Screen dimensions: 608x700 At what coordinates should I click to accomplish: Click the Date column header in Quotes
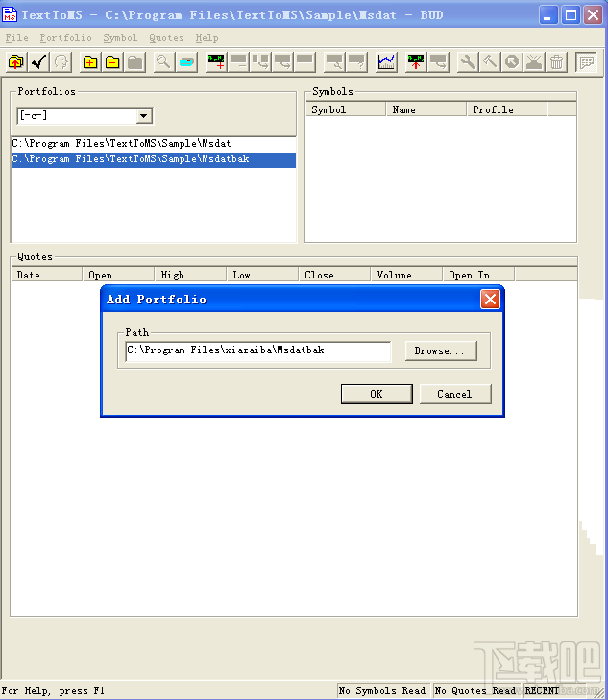[47, 275]
